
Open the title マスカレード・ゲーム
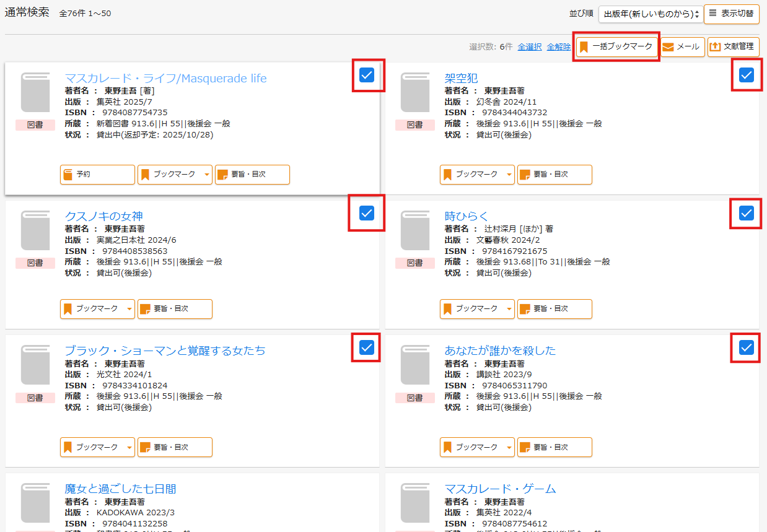(x=500, y=489)
